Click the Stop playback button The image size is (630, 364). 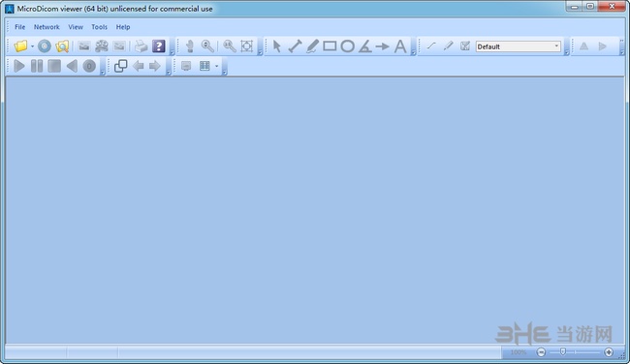point(54,66)
